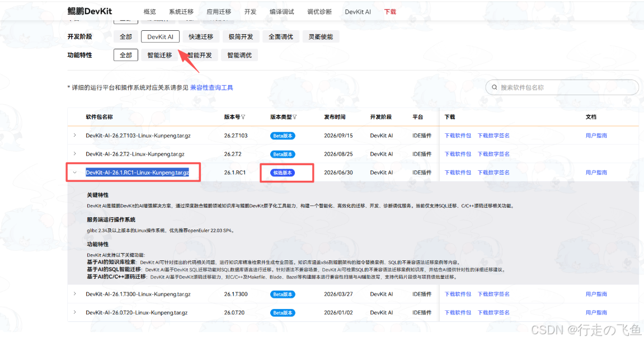Open 用户指南 for 26.1.RC1

click(x=596, y=172)
